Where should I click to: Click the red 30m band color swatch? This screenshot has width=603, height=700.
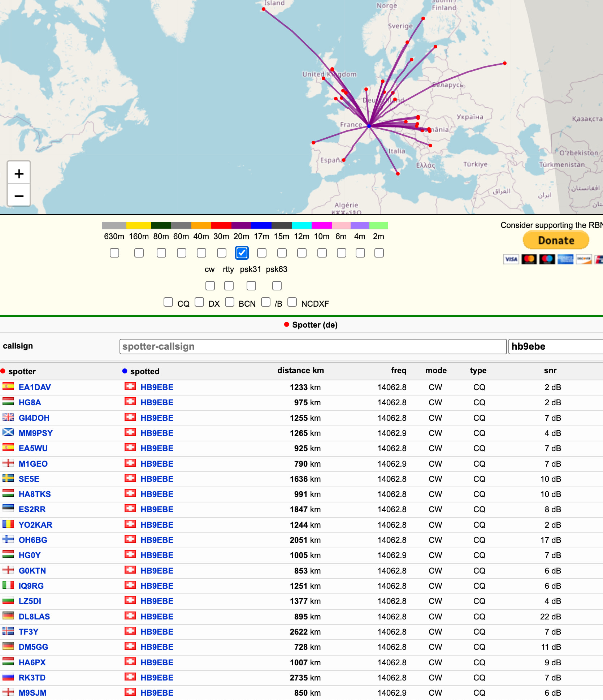tap(221, 225)
